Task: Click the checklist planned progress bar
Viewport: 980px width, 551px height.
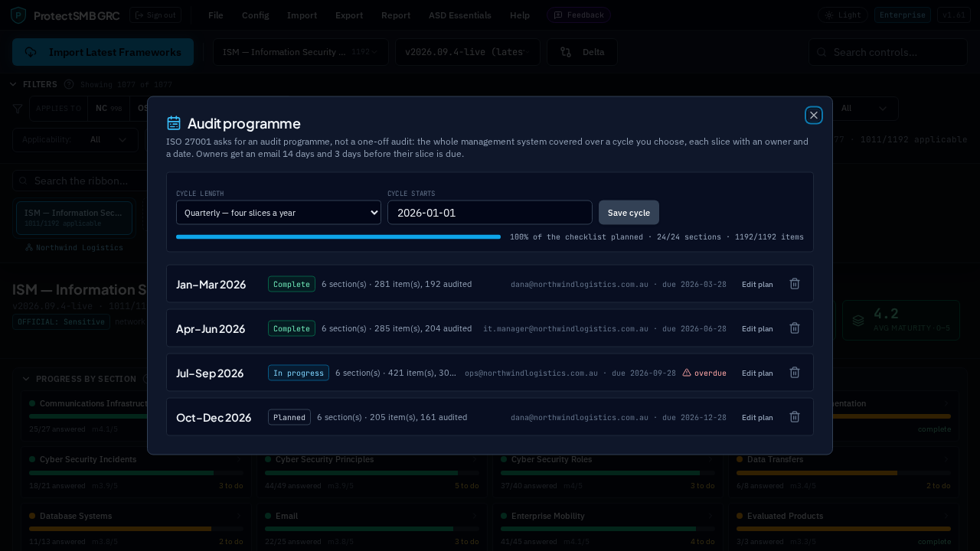Action: [338, 237]
